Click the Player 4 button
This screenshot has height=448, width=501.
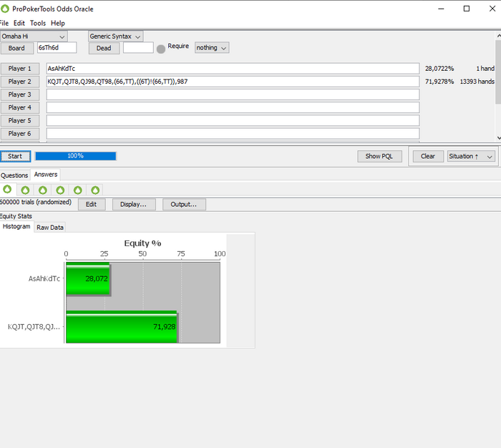(20, 107)
